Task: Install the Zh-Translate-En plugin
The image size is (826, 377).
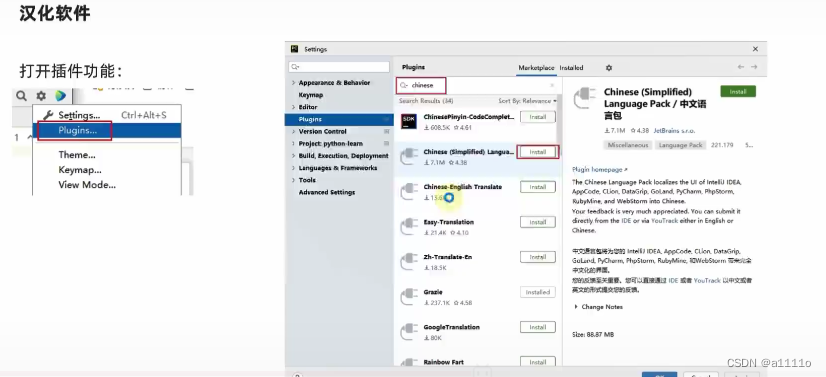Action: pos(538,257)
